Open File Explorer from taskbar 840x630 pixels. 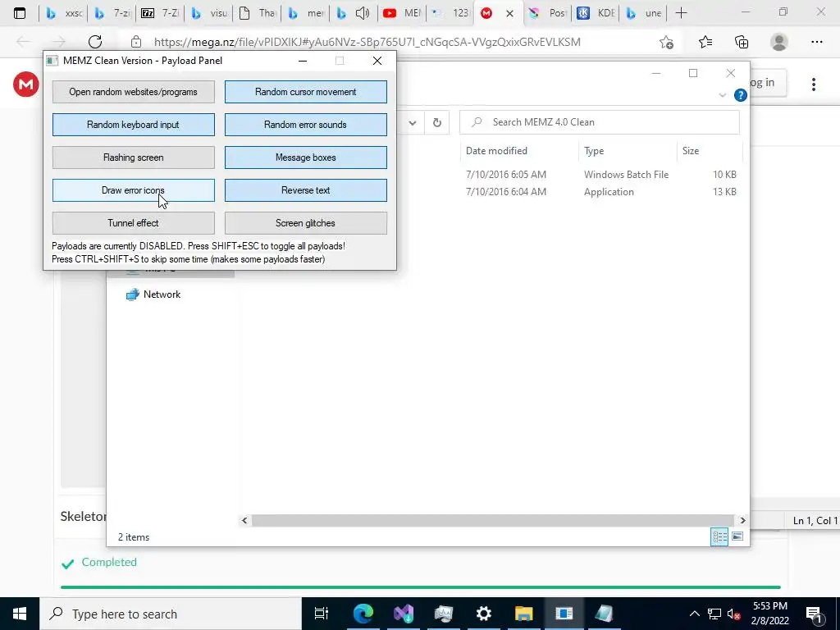(524, 614)
